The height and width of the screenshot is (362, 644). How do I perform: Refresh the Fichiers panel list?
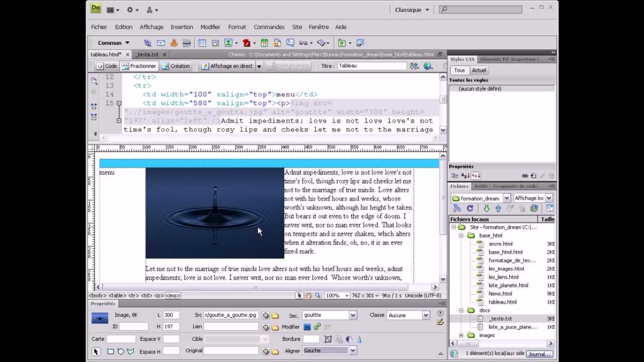(470, 208)
